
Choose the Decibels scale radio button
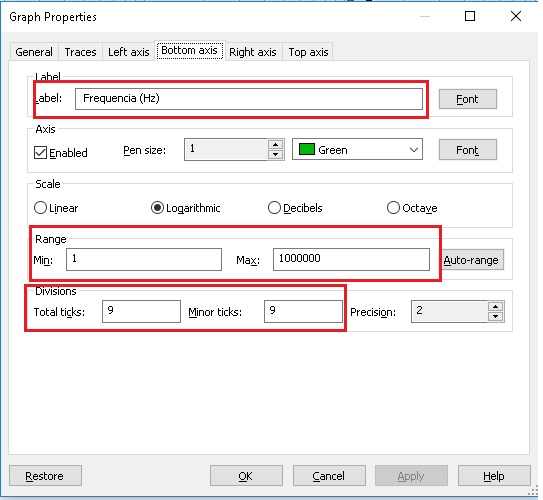pyautogui.click(x=274, y=208)
